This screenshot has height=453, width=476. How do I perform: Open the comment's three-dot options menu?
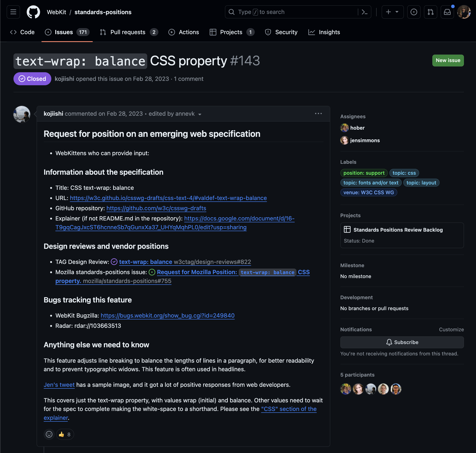[318, 114]
